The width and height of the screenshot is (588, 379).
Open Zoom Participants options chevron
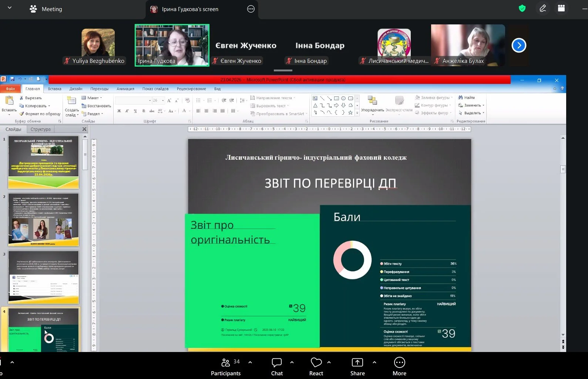point(250,362)
